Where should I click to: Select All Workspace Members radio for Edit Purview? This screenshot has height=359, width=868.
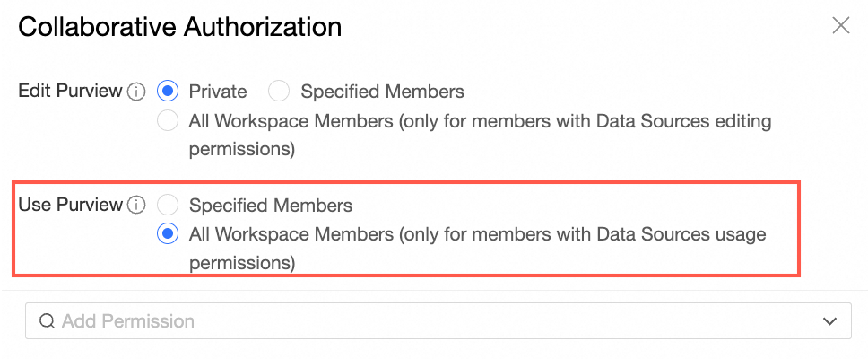pyautogui.click(x=167, y=120)
